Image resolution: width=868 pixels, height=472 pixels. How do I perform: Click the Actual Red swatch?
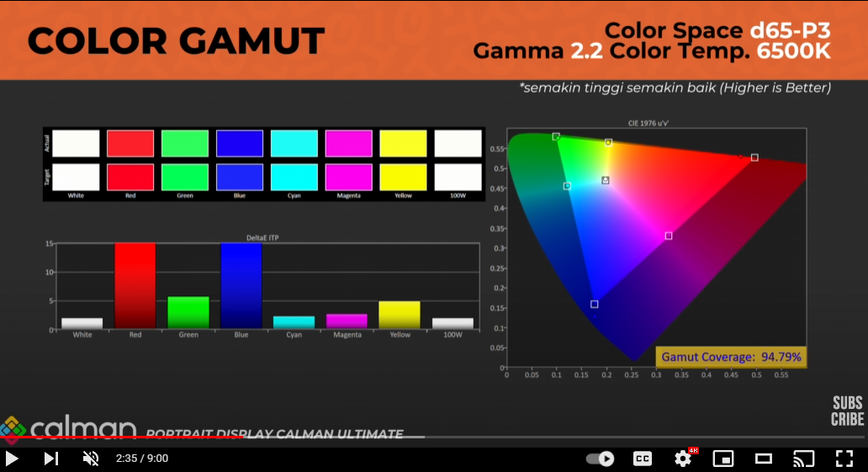tap(130, 144)
